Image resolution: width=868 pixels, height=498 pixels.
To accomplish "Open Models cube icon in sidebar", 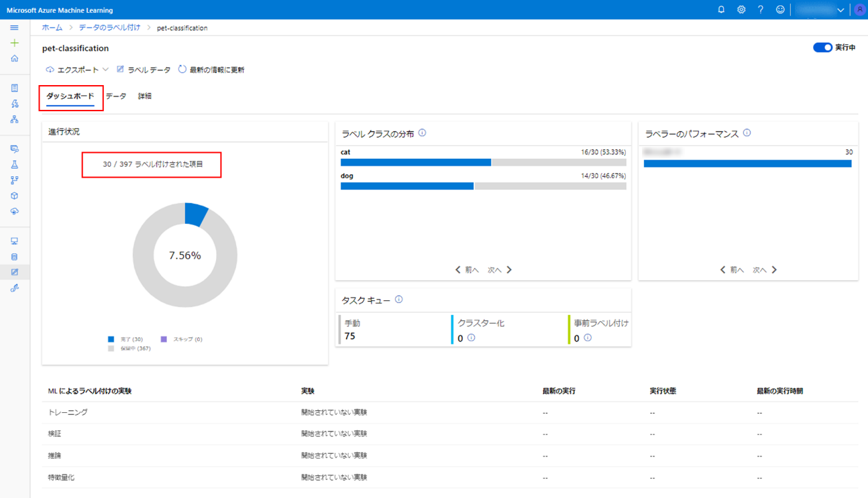I will coord(14,196).
